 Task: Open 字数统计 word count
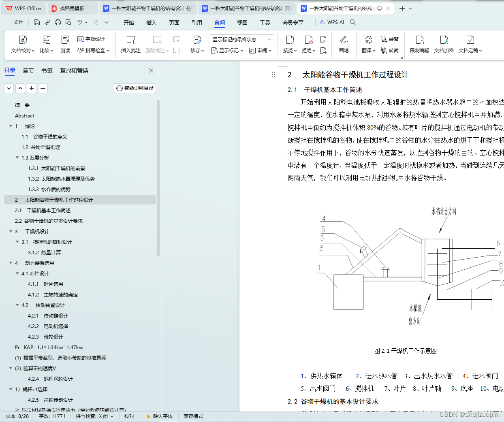click(x=91, y=39)
